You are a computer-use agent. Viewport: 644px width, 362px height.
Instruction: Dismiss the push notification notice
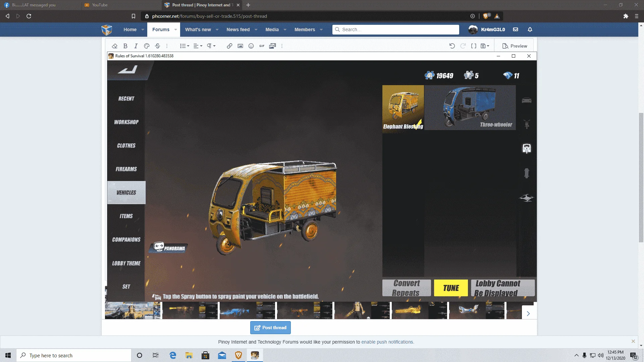click(633, 341)
